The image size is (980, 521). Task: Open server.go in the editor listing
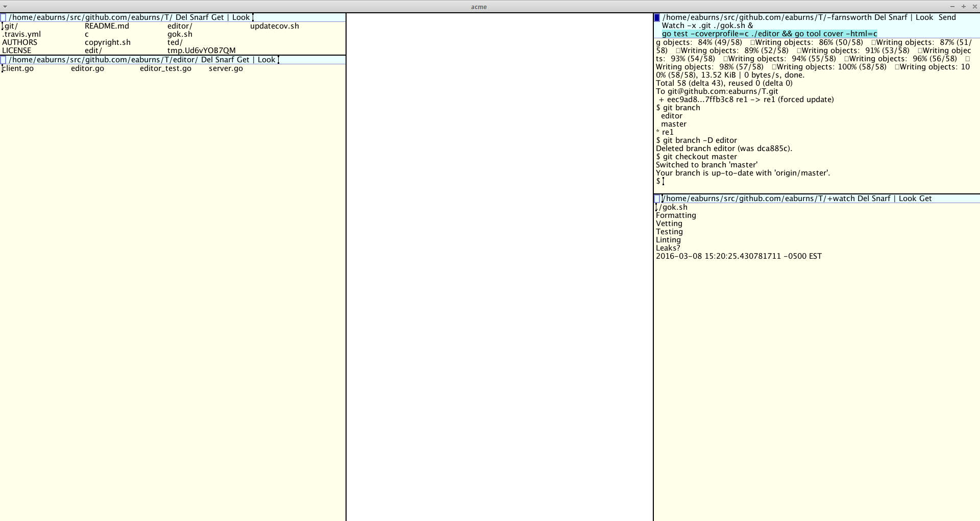click(226, 68)
